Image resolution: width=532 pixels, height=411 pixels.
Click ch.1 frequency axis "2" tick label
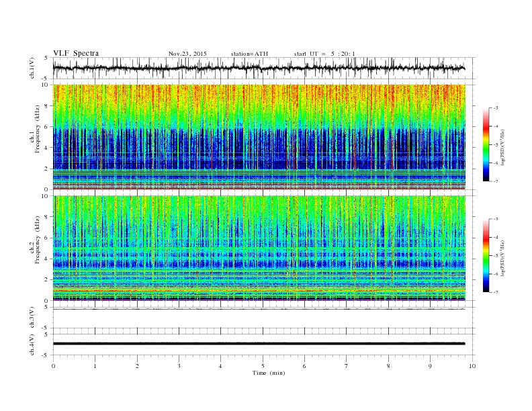click(47, 169)
